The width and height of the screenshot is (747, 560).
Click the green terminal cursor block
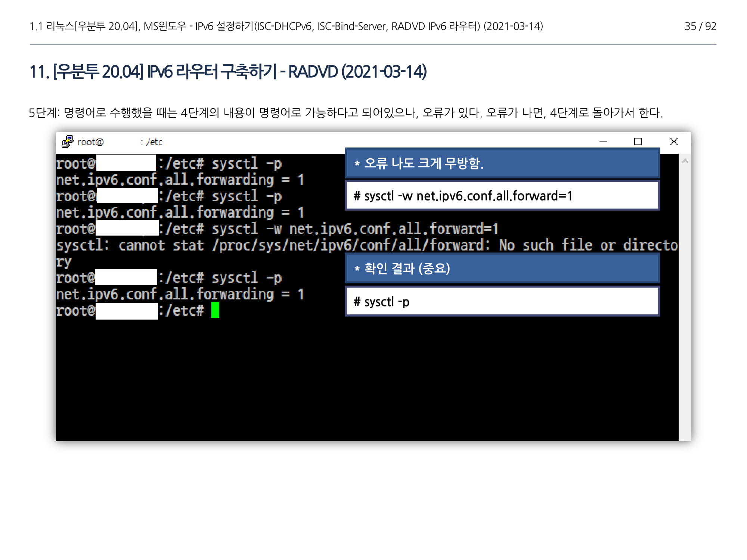pos(215,310)
